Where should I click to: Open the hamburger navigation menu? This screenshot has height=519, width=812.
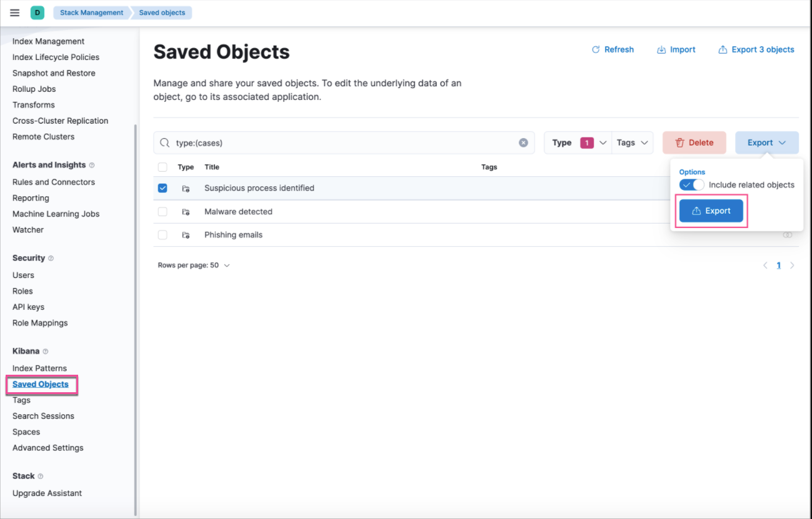14,12
